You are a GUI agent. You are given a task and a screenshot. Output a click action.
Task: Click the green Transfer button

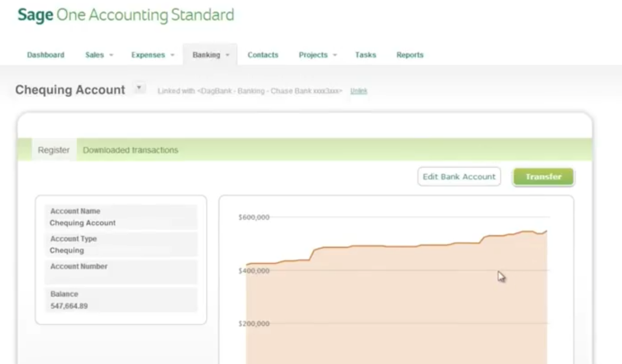[x=543, y=177]
